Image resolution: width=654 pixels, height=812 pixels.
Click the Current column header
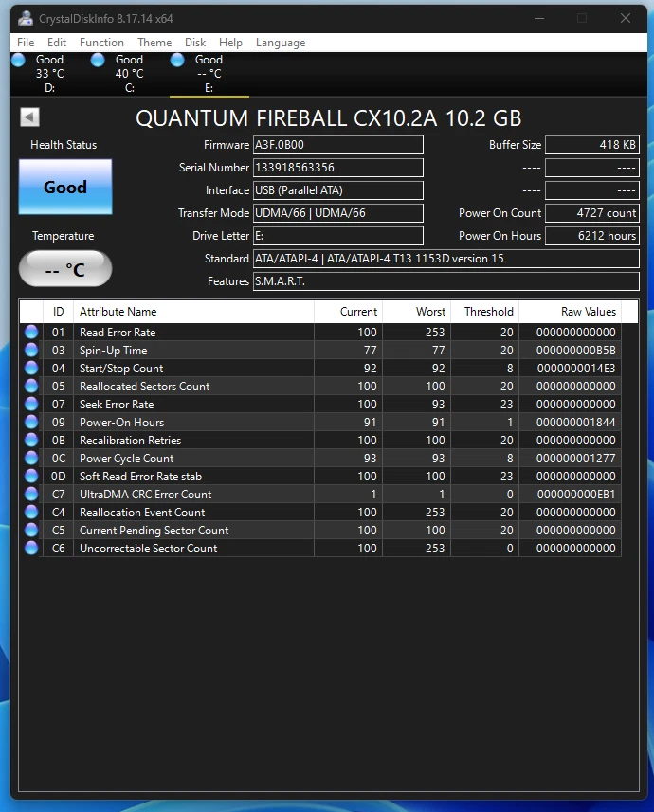click(x=348, y=312)
